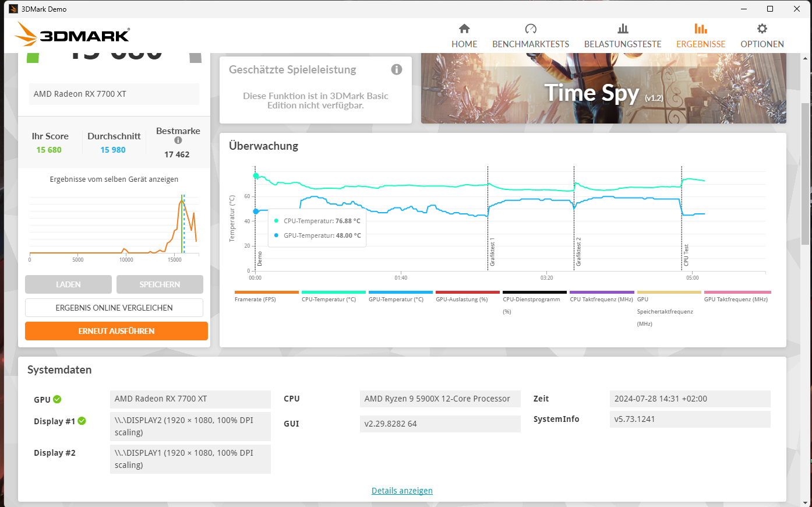This screenshot has width=812, height=507.
Task: Click the AMD Ryzen 9 5900X CPU field
Action: pos(440,399)
